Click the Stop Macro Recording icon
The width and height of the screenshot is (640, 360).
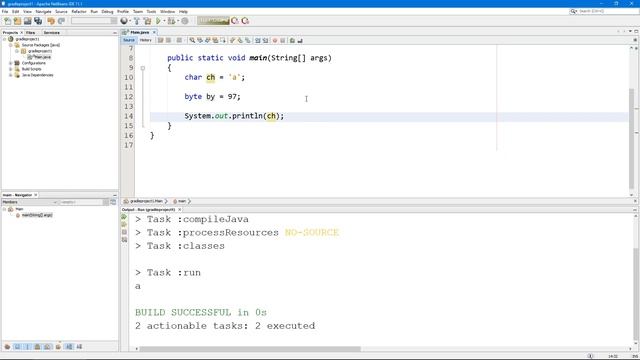click(282, 40)
